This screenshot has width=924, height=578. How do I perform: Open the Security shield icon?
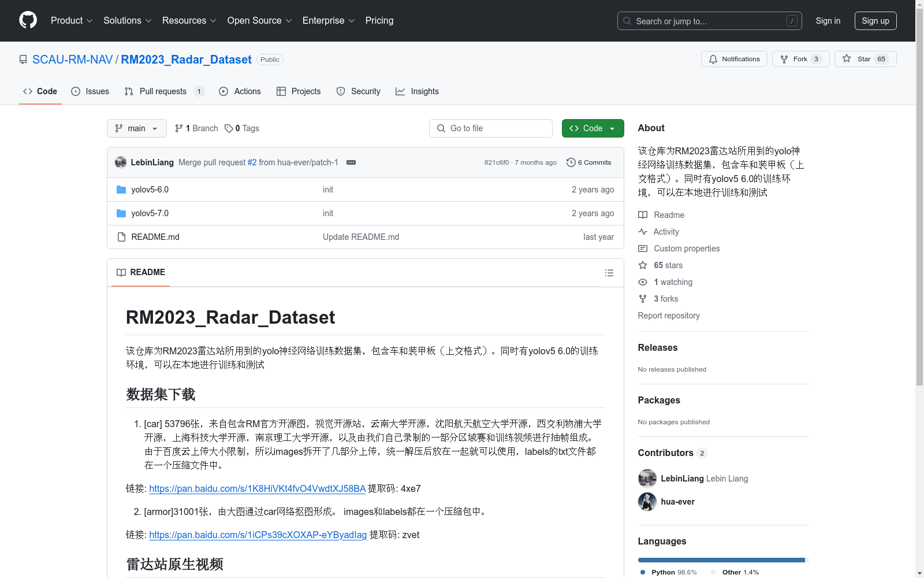[341, 91]
